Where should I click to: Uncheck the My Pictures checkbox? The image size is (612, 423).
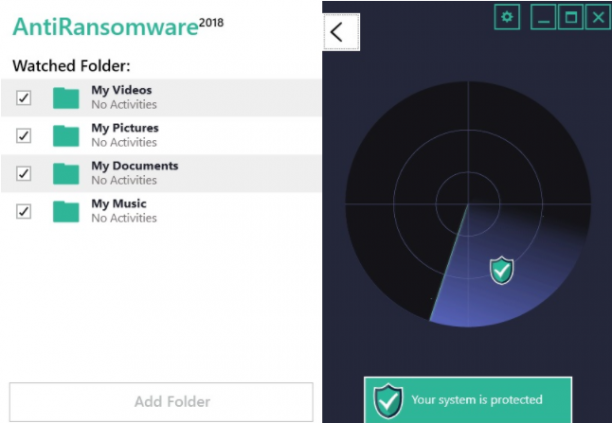[23, 135]
